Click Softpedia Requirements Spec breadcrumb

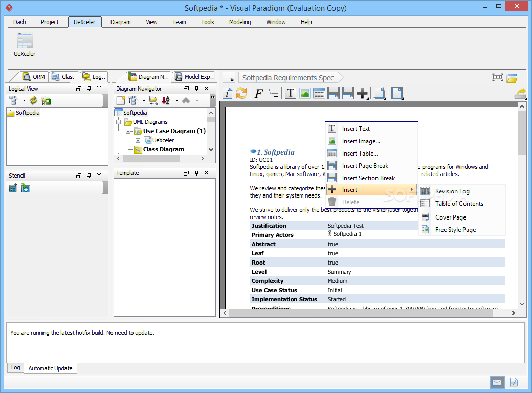pos(288,78)
